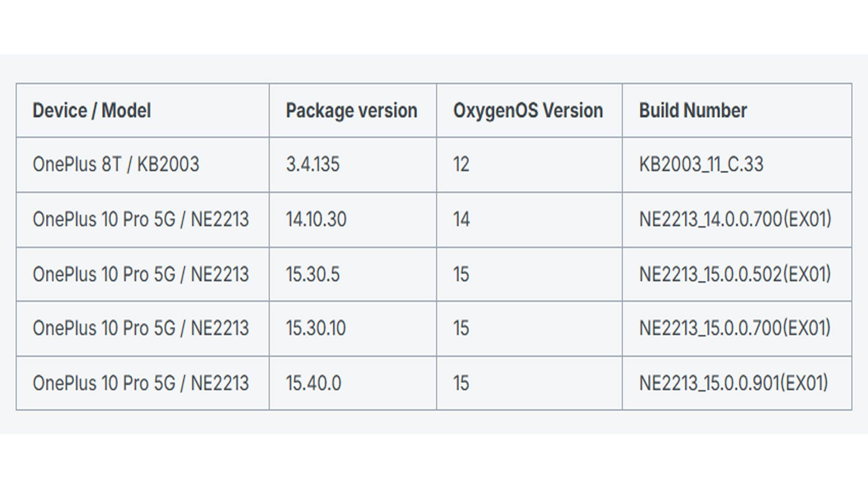Click build number NE2213_15.0.0.502(EX01)
The width and height of the screenshot is (868, 488).
click(735, 274)
